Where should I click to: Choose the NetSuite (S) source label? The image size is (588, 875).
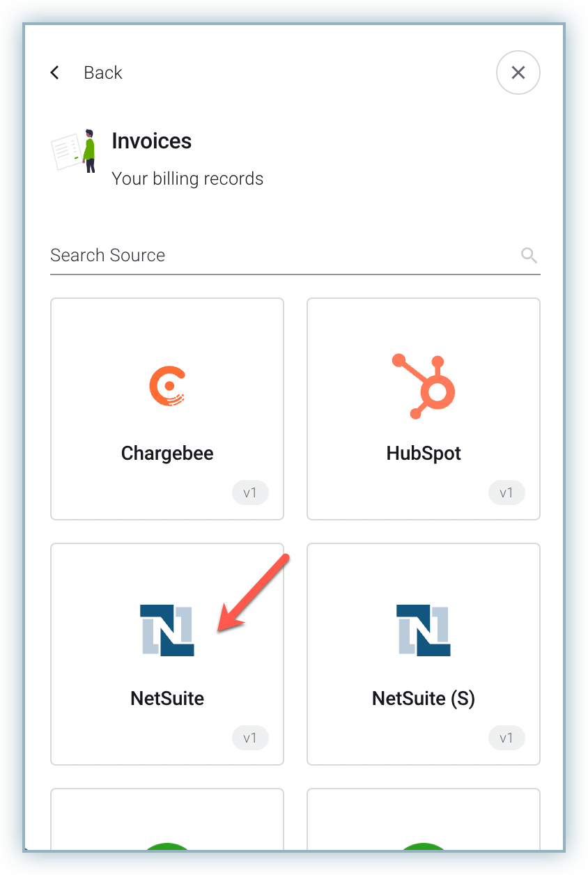tap(424, 698)
